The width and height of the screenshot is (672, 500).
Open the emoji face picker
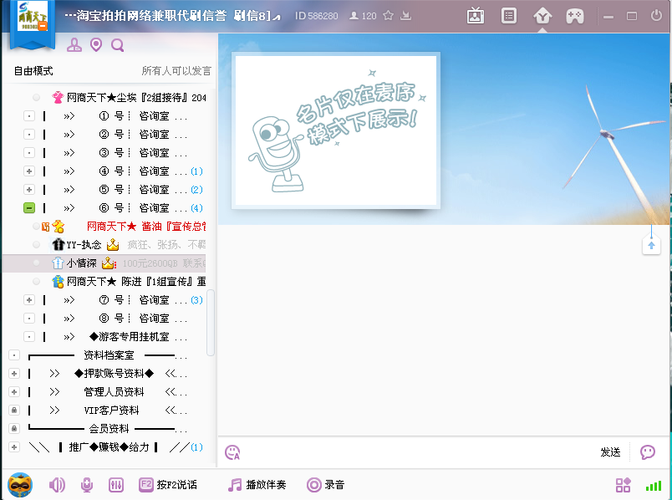232,452
